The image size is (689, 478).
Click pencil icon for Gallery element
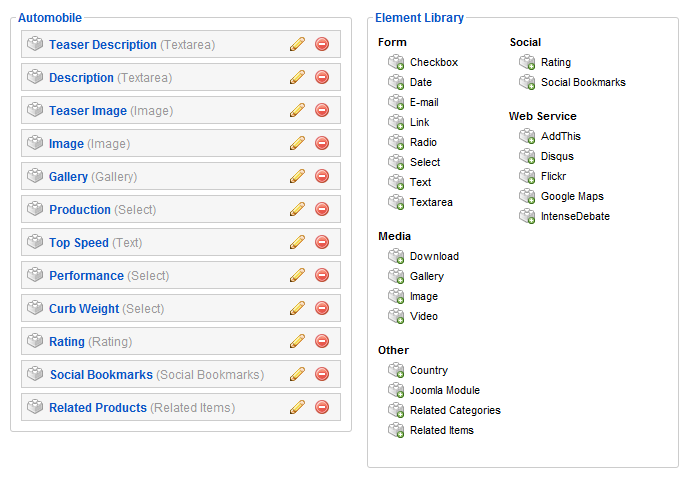click(x=297, y=176)
